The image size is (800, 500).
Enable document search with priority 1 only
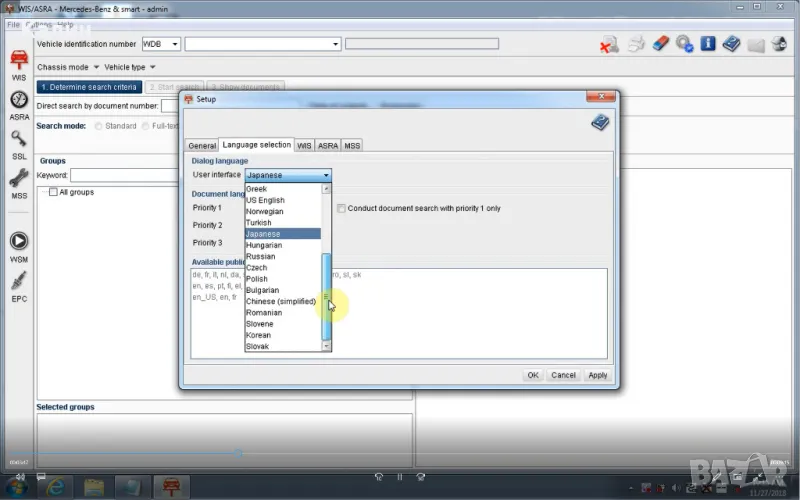[342, 208]
